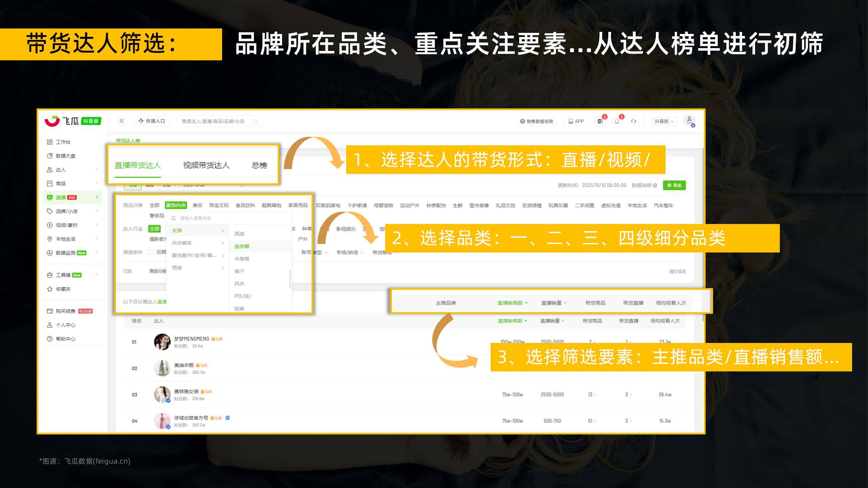Collapse the 直播 Hot sidebar section
Viewport: 868px width, 488px height.
tap(97, 197)
